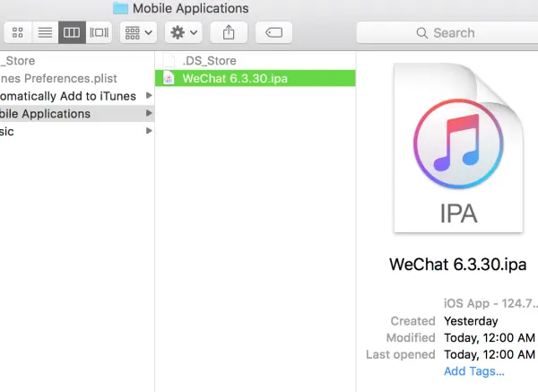
Task: Click the Last opened time value
Action: [490, 354]
